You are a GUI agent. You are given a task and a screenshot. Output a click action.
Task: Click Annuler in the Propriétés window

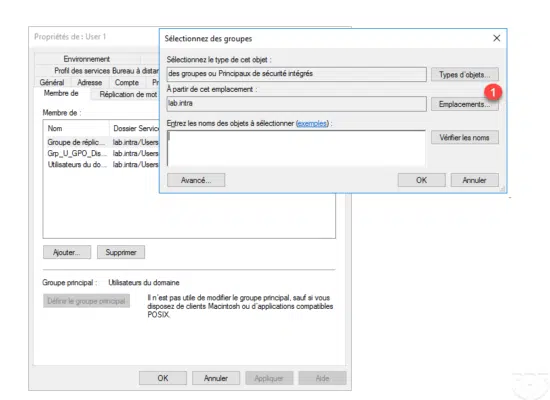pos(216,378)
